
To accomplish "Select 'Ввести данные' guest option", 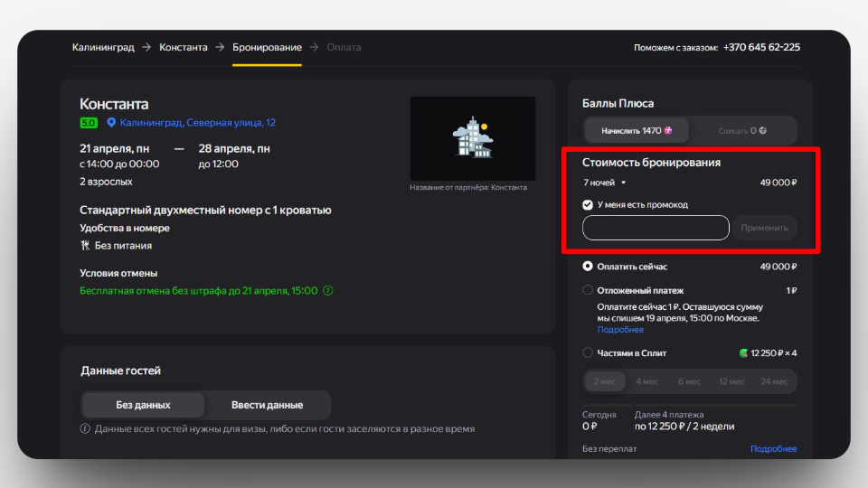I will tap(267, 405).
